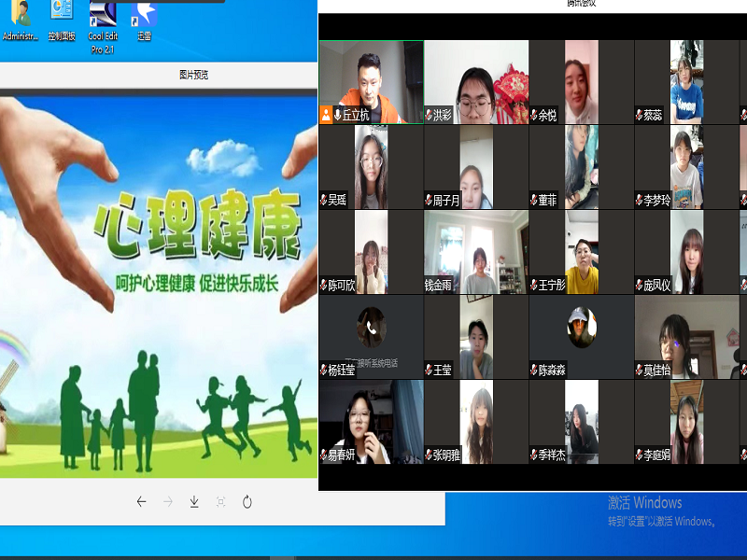The height and width of the screenshot is (560, 747).
Task: Select 易春妍's video tile
Action: tap(371, 420)
